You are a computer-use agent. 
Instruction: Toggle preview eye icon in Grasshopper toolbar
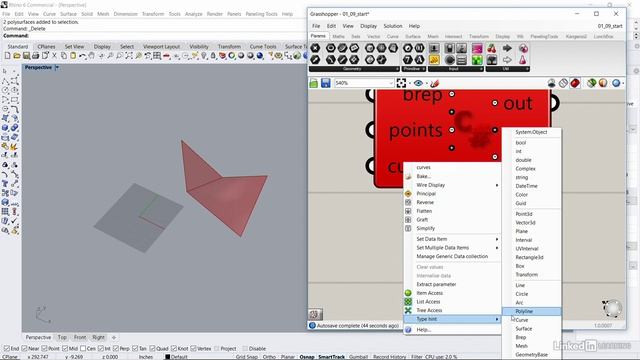418,83
